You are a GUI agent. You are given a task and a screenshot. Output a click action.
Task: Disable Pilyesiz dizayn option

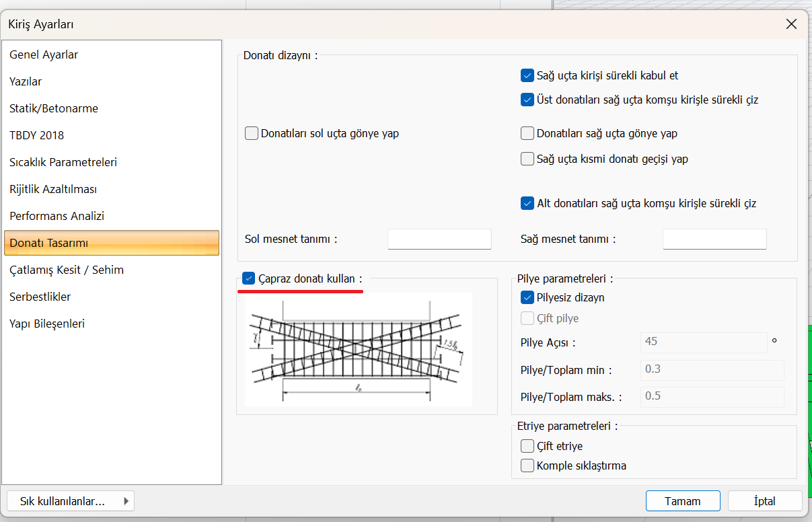coord(527,297)
